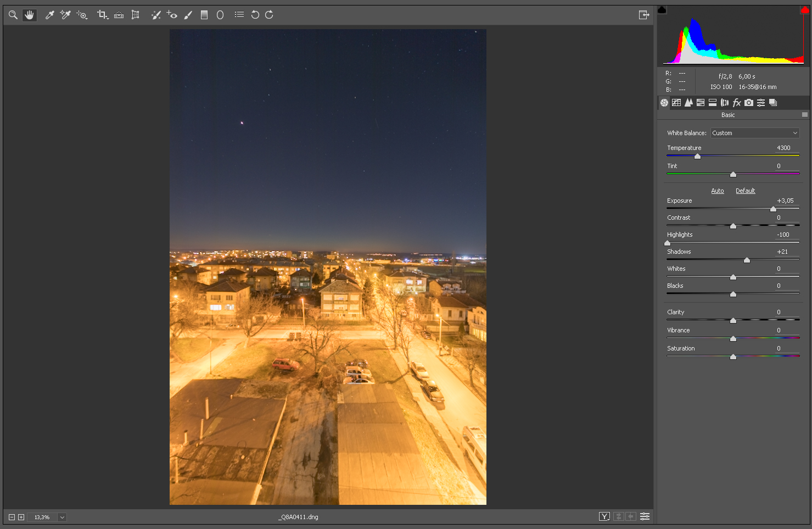Click the night cityscape preview image
Image resolution: width=812 pixels, height=529 pixels.
328,267
